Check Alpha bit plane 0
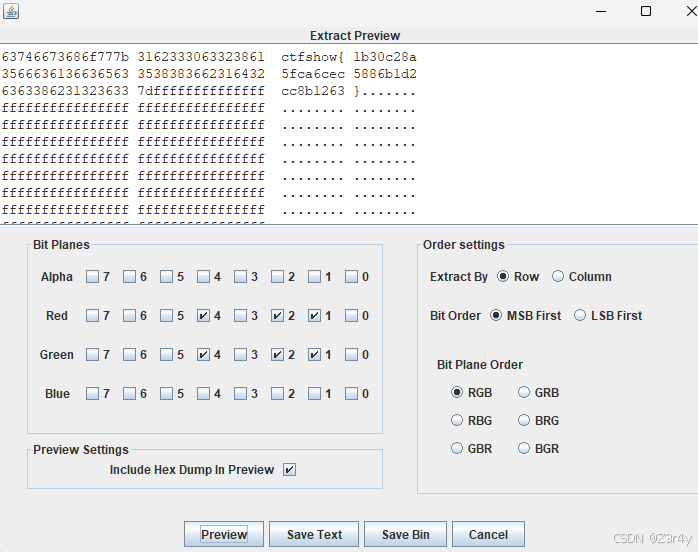Viewport: 698px width, 552px height. pyautogui.click(x=351, y=277)
